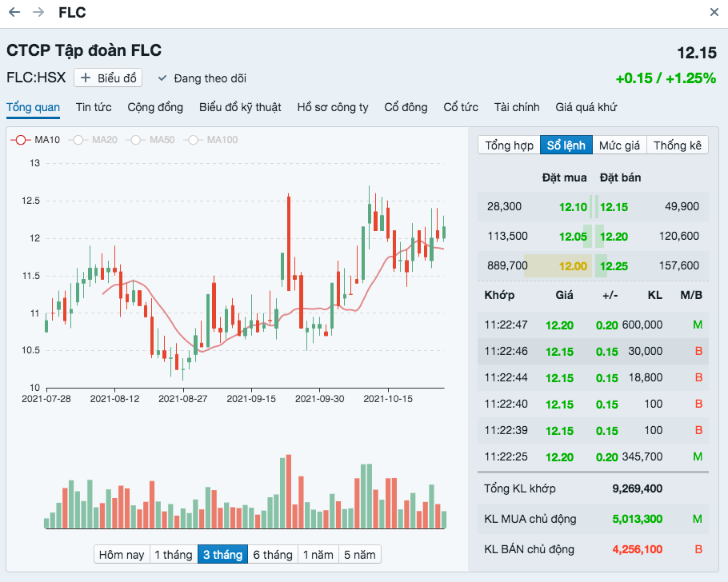728x582 pixels.
Task: Click KL MUA chủ động value 5,013,300
Action: point(637,519)
